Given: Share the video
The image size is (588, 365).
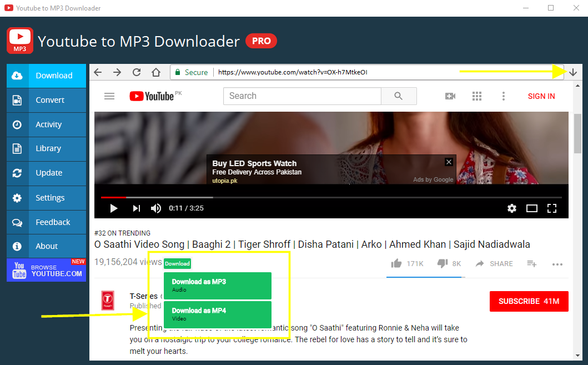Looking at the screenshot, I should [x=494, y=264].
